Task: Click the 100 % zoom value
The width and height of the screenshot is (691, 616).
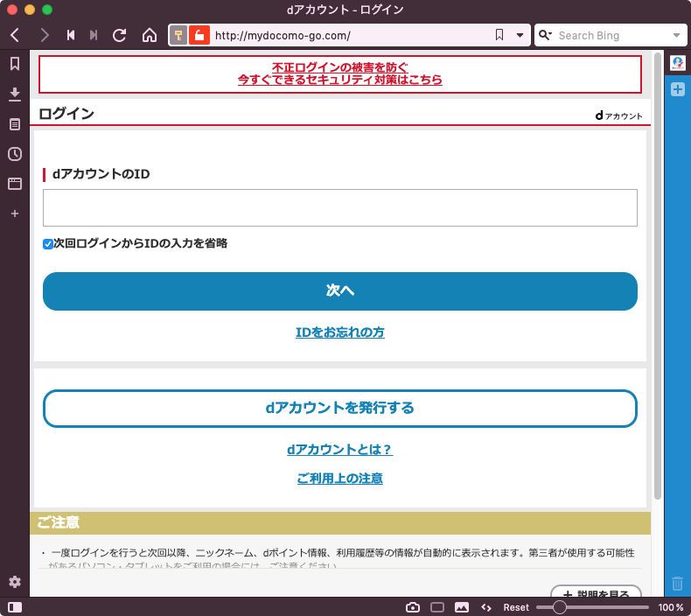Action: 671,607
